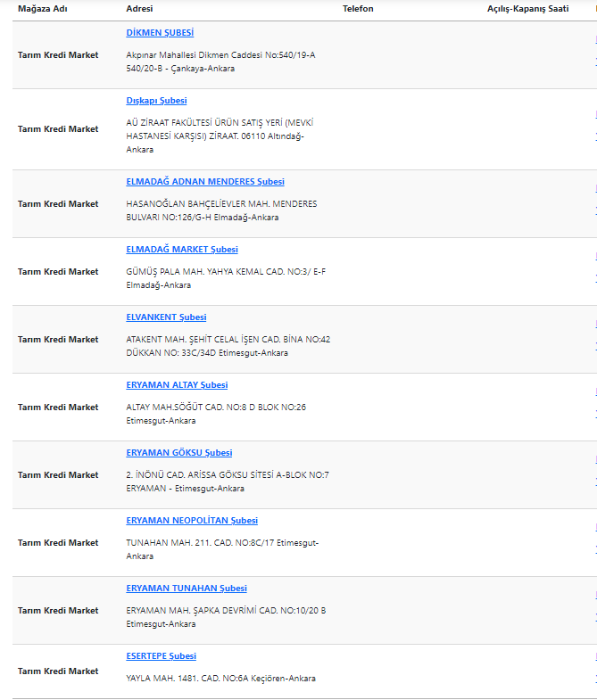Select the address ATAKENT MAH. ŞEHİT CELAL İŞEN
This screenshot has width=597, height=700.
coord(228,346)
